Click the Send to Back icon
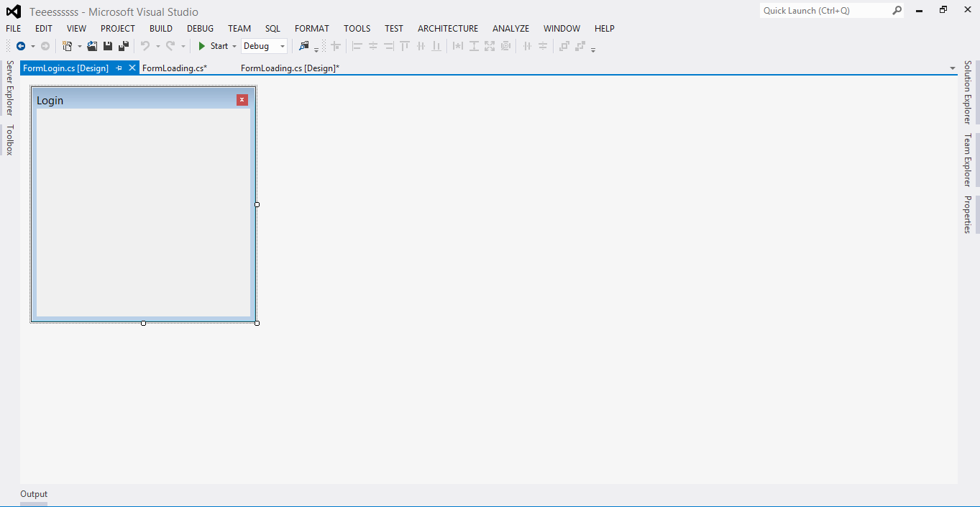Image resolution: width=980 pixels, height=507 pixels. pos(580,45)
